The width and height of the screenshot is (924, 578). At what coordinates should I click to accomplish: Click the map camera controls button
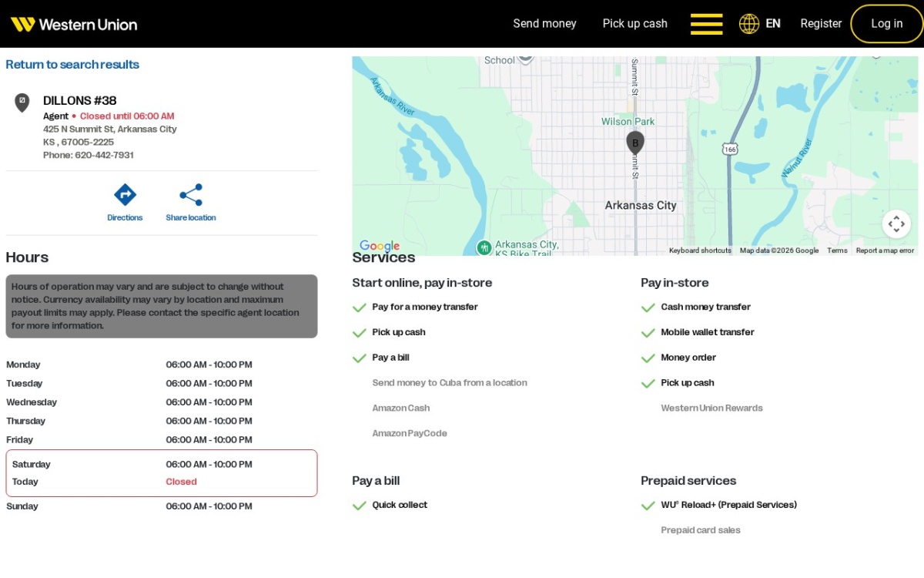896,224
